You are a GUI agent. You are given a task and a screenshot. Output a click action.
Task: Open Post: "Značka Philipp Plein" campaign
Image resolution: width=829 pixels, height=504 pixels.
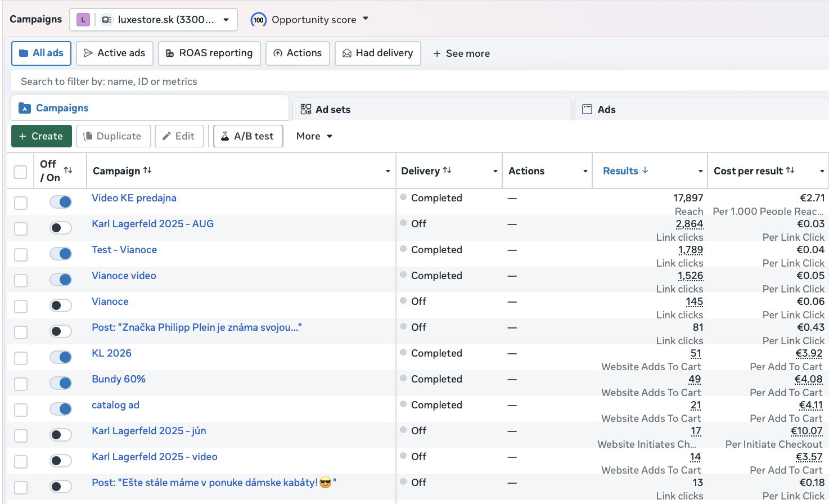[197, 327]
